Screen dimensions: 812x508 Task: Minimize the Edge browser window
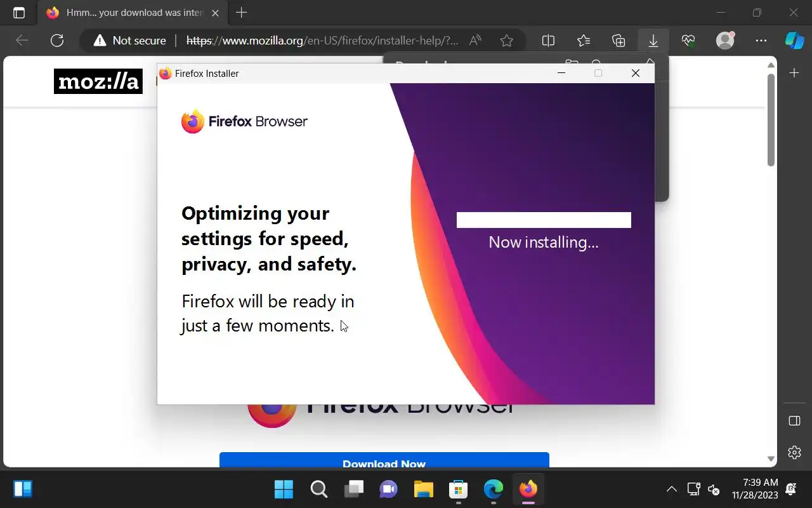pyautogui.click(x=720, y=13)
